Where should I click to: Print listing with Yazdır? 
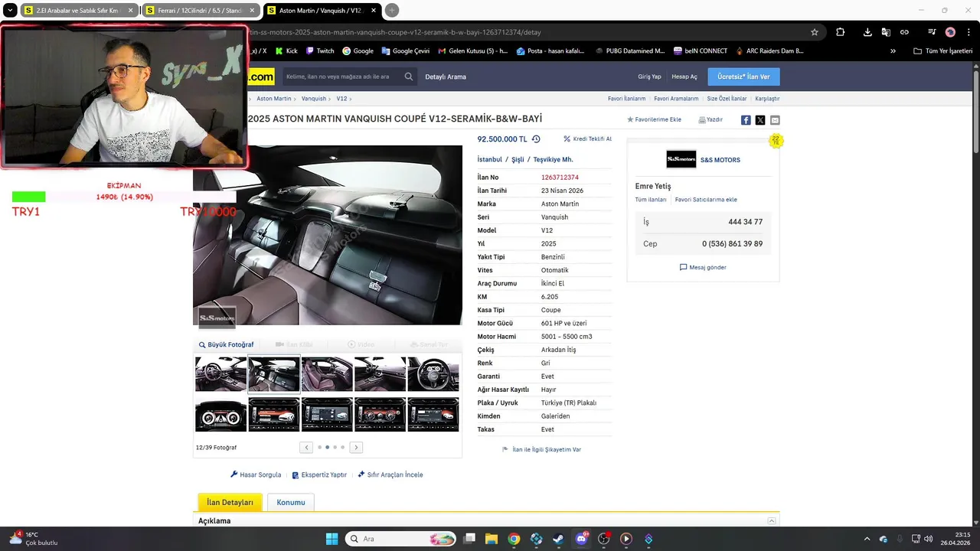click(x=710, y=120)
